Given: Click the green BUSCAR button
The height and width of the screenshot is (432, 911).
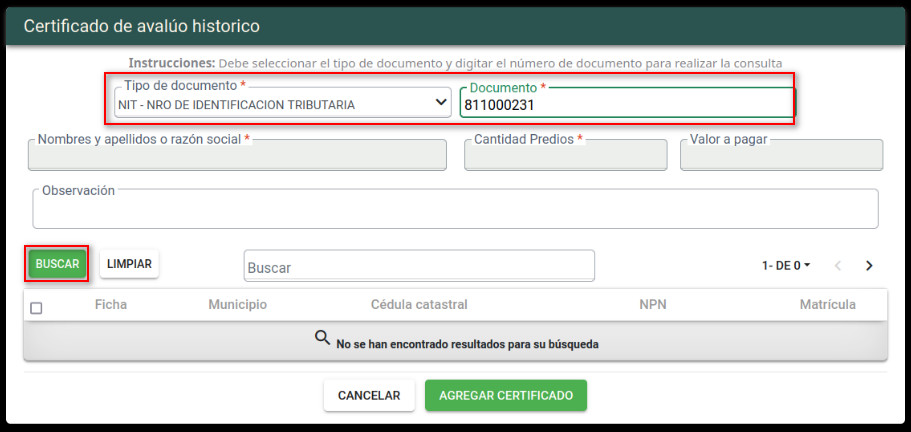Looking at the screenshot, I should 57,264.
